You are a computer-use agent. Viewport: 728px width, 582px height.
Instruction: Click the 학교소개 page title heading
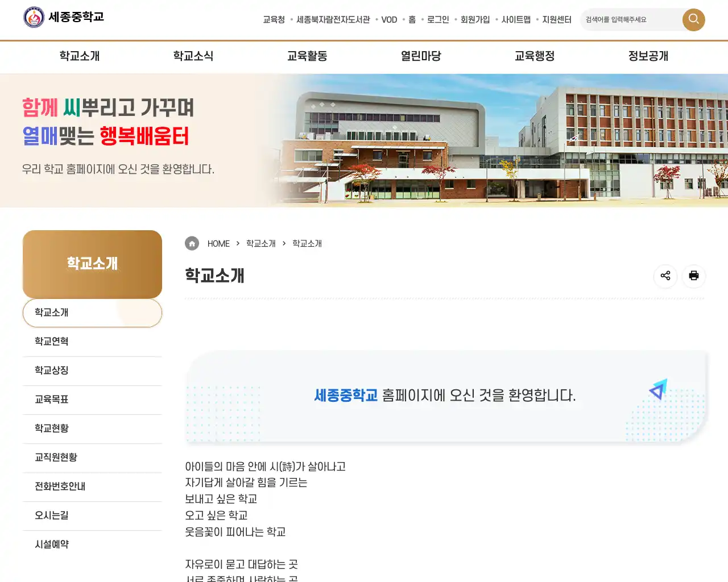214,276
